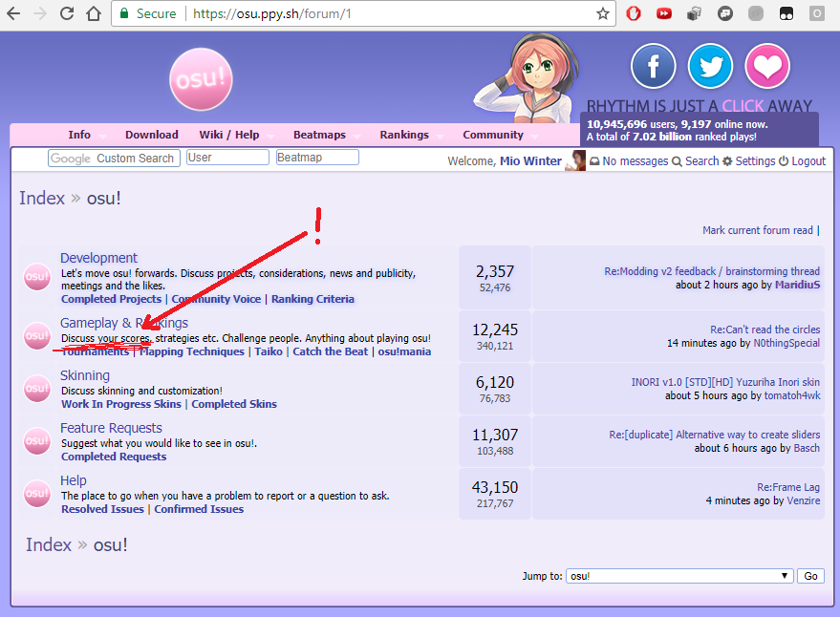Open the Completed Skins subforum
This screenshot has width=840, height=617.
click(234, 404)
